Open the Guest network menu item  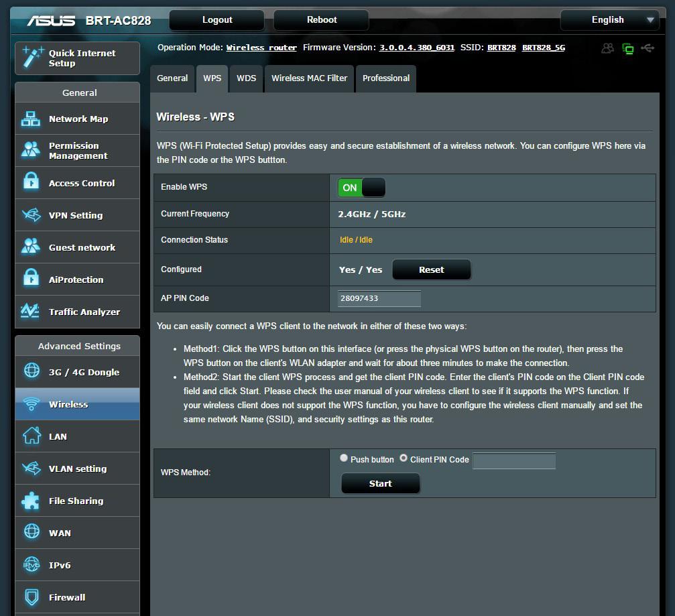78,247
